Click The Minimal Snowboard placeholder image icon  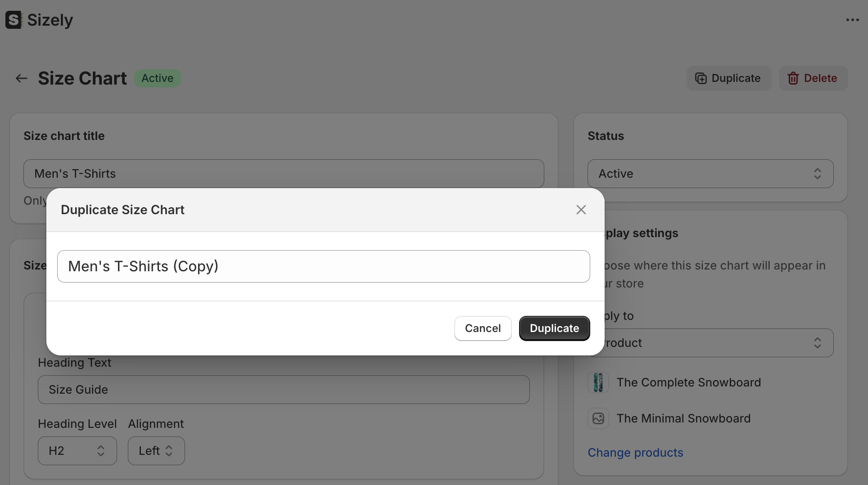coord(598,418)
